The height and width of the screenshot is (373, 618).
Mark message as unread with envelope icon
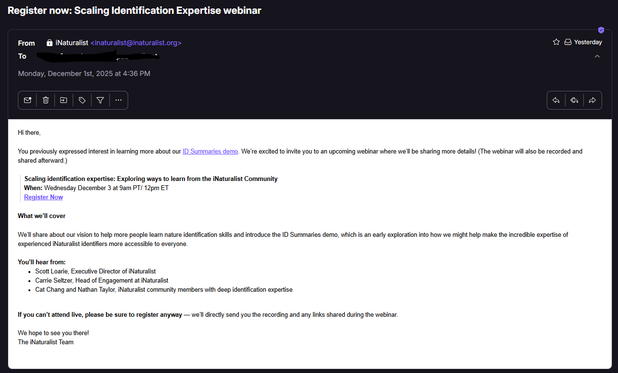coord(27,100)
